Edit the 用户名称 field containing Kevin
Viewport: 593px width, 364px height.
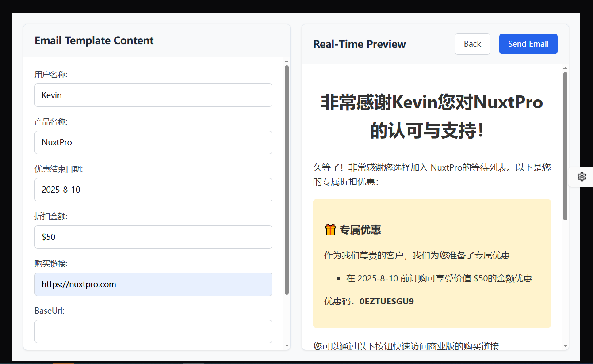click(153, 95)
